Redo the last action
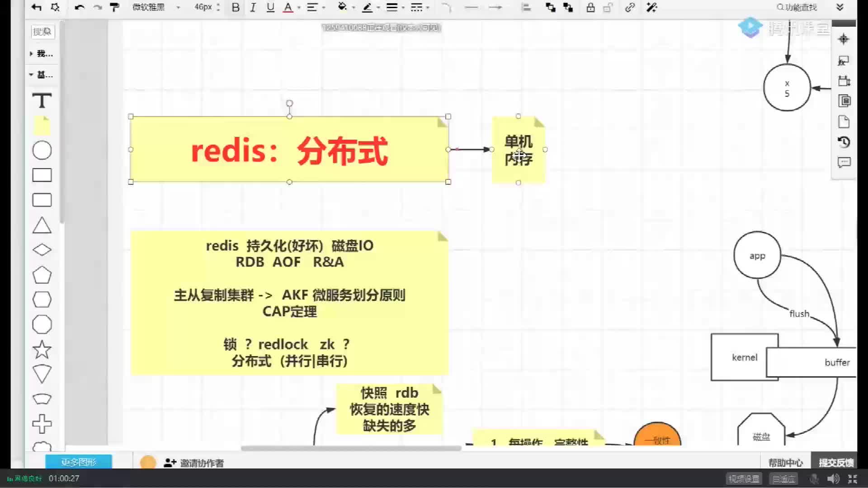The image size is (868, 488). coord(97,7)
